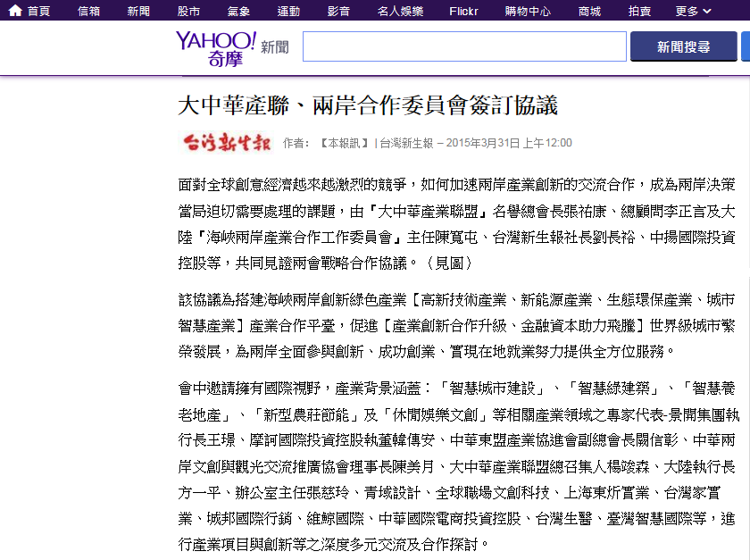Click the article headline 大中華產聯、兩岸合作委員會簽訂協議
Viewport: 750px width, 560px height.
click(368, 105)
